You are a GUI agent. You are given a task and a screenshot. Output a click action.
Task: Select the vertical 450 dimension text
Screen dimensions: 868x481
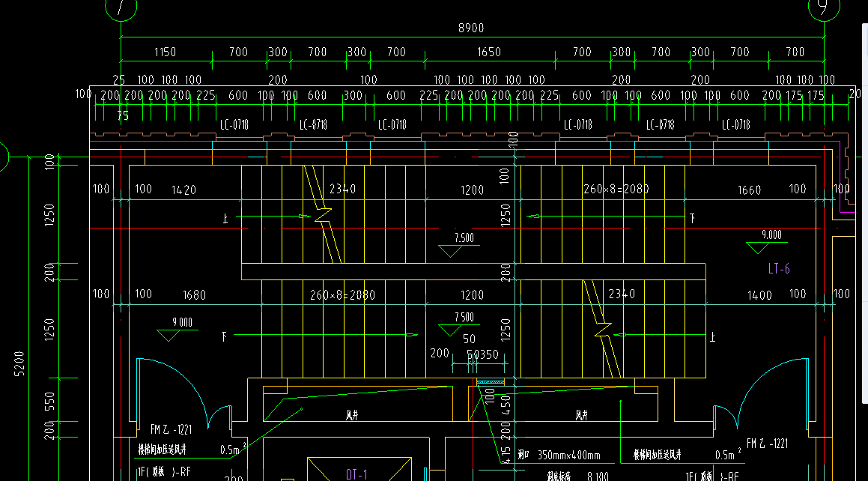506,405
